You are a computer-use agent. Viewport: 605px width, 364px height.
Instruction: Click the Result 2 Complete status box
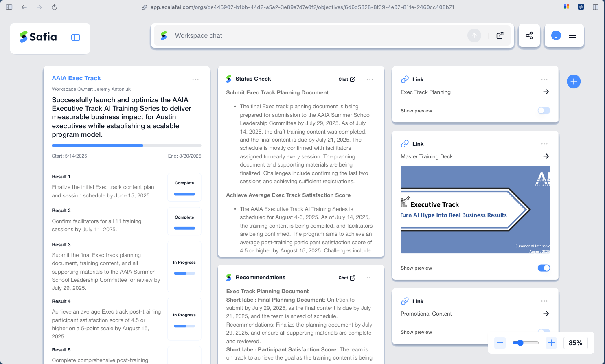184,221
